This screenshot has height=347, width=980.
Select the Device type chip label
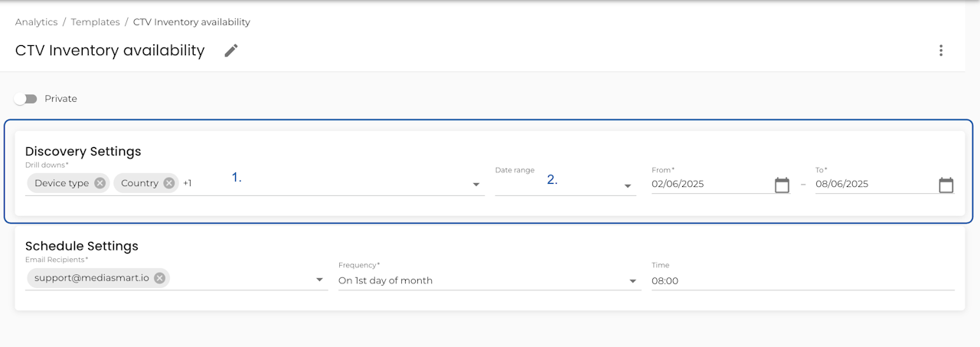[x=61, y=183]
